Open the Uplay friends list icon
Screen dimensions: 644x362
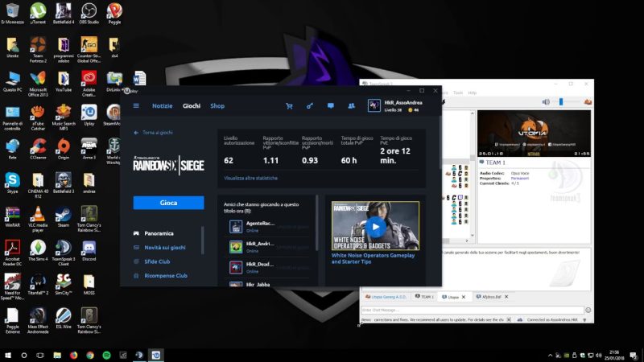(351, 106)
